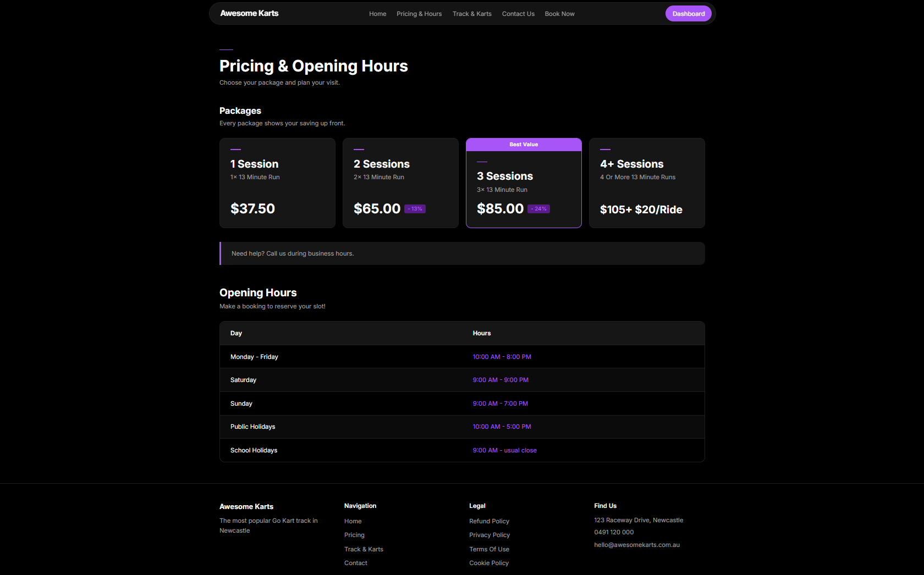
Task: Select Track & Karts in top navigation
Action: click(472, 14)
